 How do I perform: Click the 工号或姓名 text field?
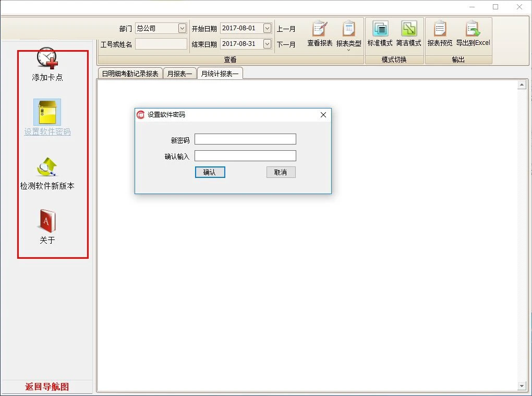tap(161, 44)
